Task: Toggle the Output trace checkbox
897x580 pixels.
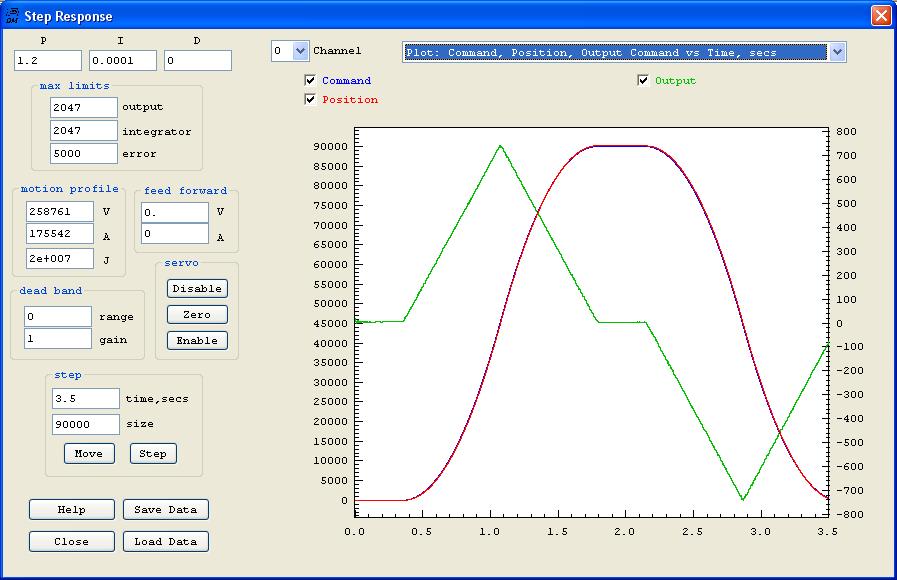Action: [x=644, y=80]
